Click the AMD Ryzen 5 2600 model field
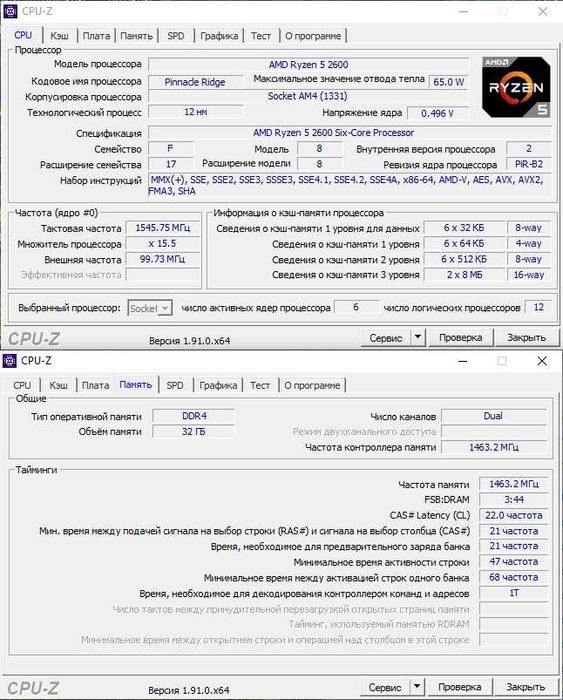The width and height of the screenshot is (563, 700). coord(309,65)
